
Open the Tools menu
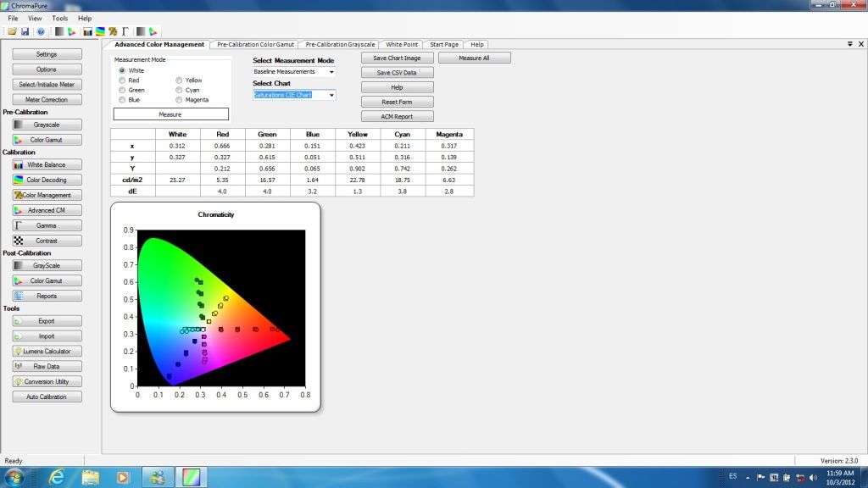(60, 19)
